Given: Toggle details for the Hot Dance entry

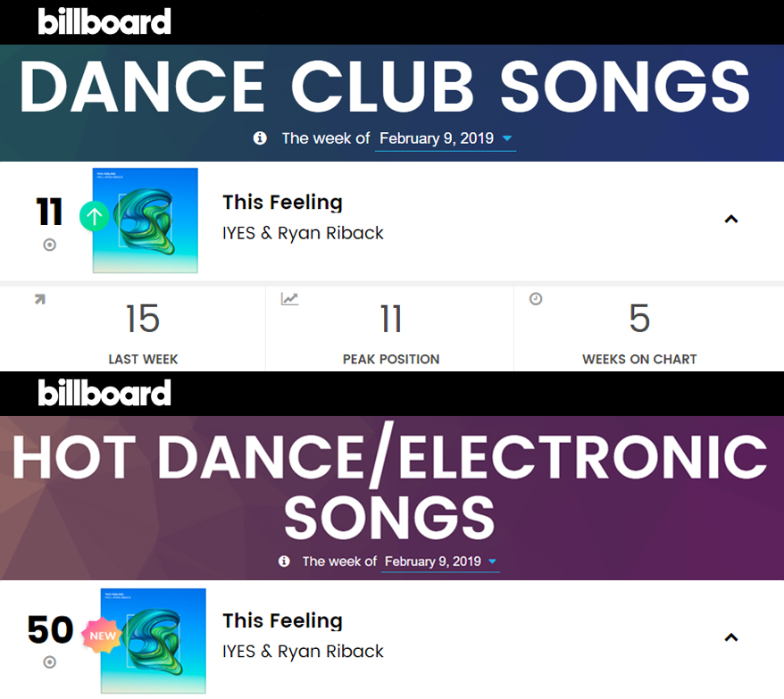Looking at the screenshot, I should click(x=731, y=638).
